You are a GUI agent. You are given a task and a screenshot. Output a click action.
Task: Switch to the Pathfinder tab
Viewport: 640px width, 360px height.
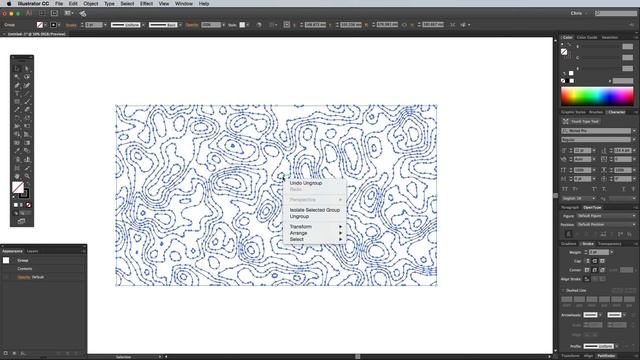606,356
